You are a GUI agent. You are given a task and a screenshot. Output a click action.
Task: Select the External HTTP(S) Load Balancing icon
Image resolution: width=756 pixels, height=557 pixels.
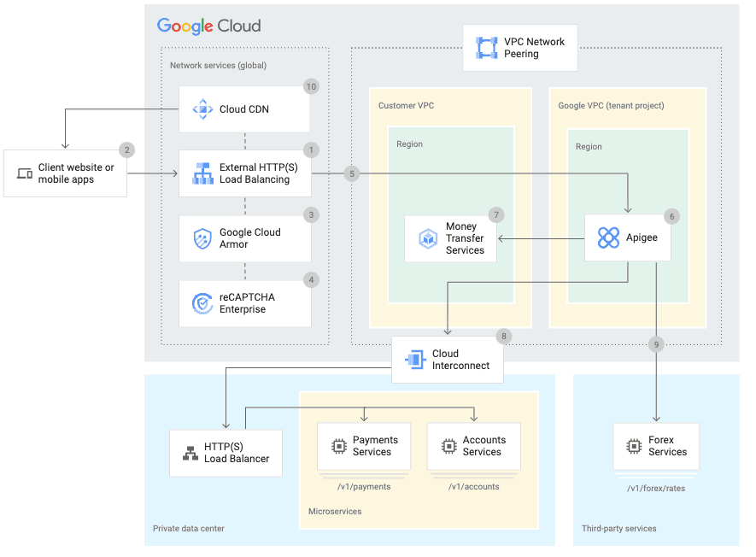pos(202,173)
